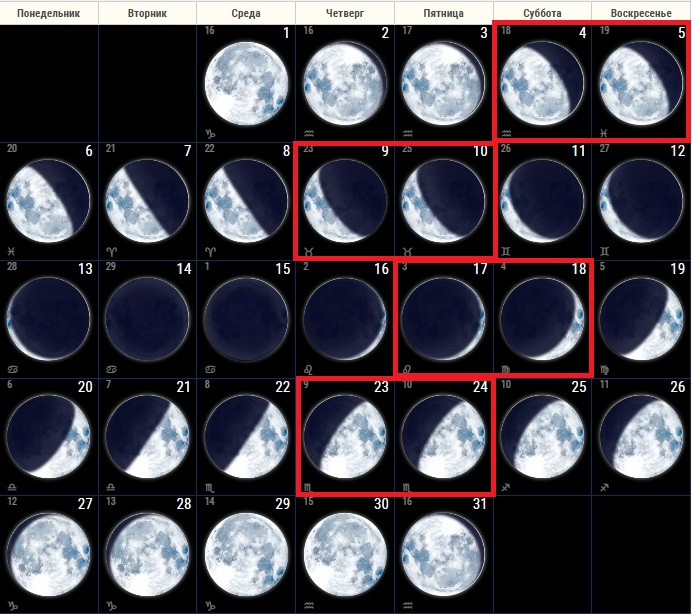Select the thin crescent moon on day 12

641,201
